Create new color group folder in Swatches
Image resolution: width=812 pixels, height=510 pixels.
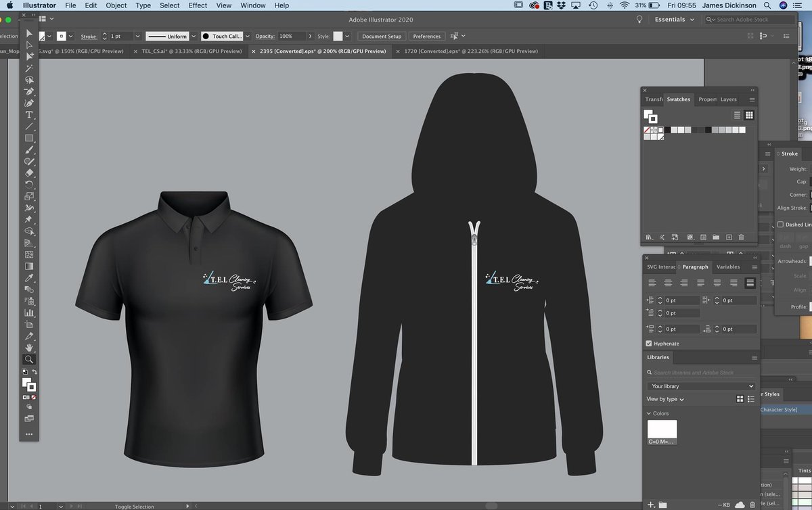(715, 237)
